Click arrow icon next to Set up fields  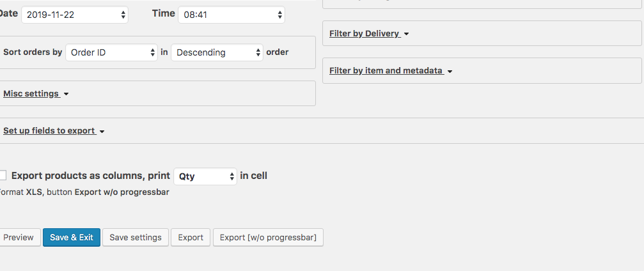pyautogui.click(x=102, y=132)
